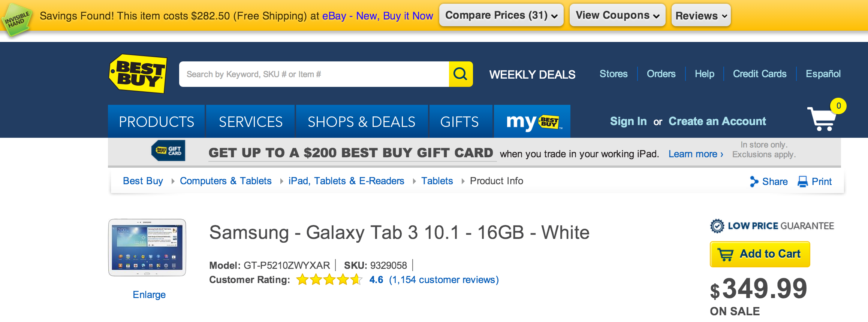Open the My Best Buy tab
The height and width of the screenshot is (322, 868).
click(x=532, y=122)
